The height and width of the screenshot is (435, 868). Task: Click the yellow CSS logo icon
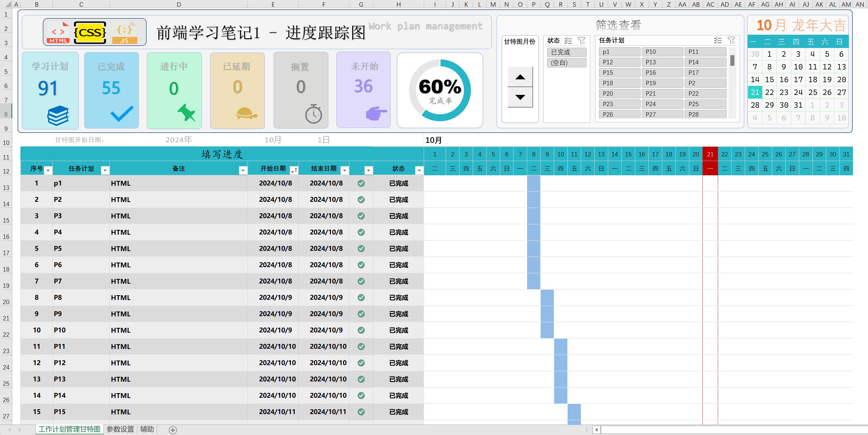90,32
